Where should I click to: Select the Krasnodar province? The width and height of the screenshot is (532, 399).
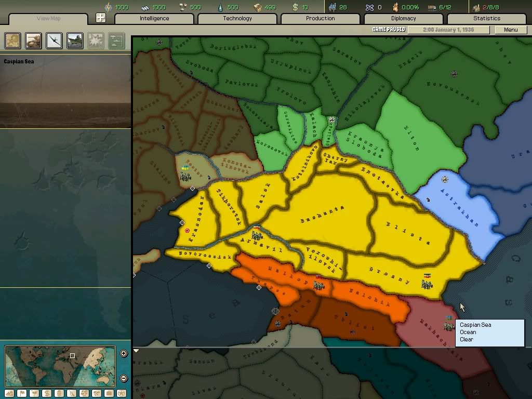(196, 219)
